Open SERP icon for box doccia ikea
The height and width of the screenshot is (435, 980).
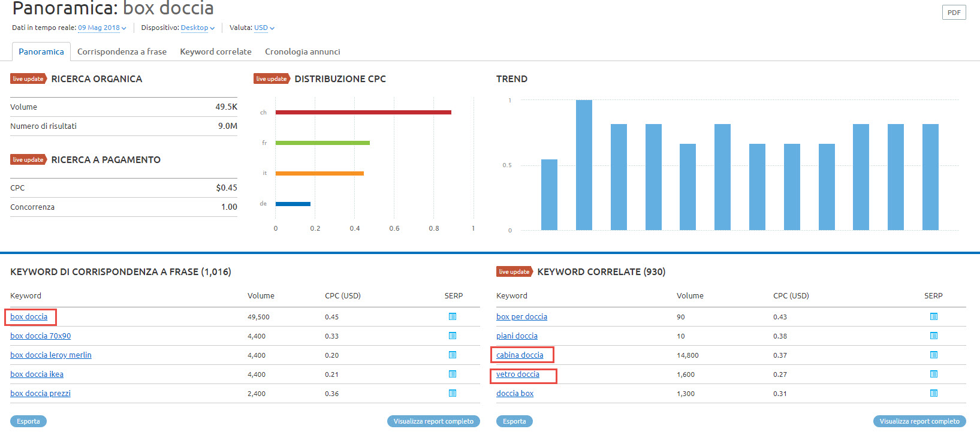click(x=453, y=374)
